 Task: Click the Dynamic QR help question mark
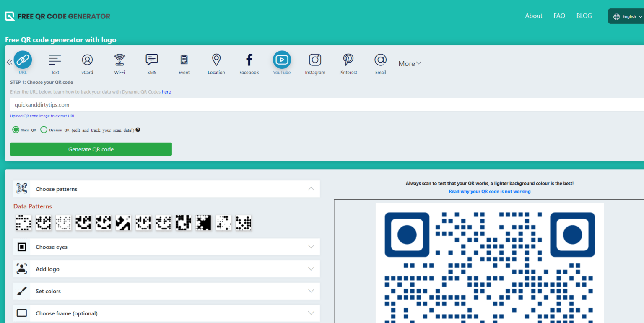tap(138, 130)
